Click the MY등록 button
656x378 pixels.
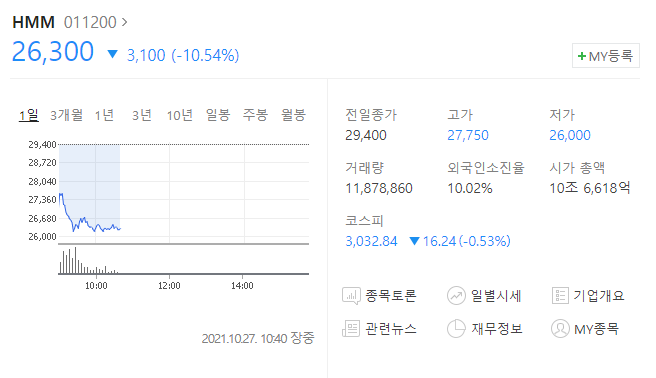[x=606, y=56]
